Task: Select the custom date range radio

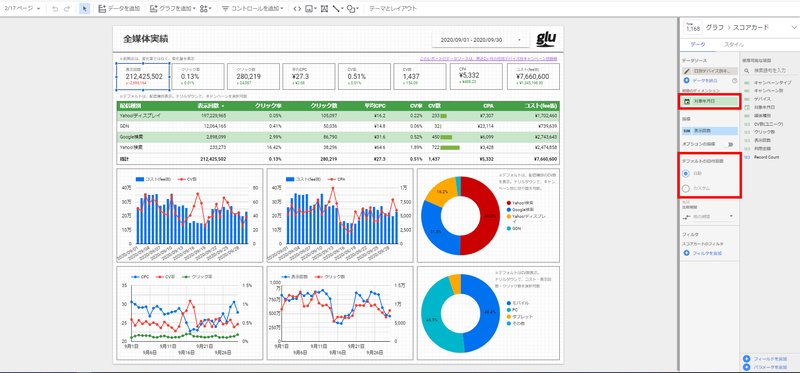Action: pos(686,188)
